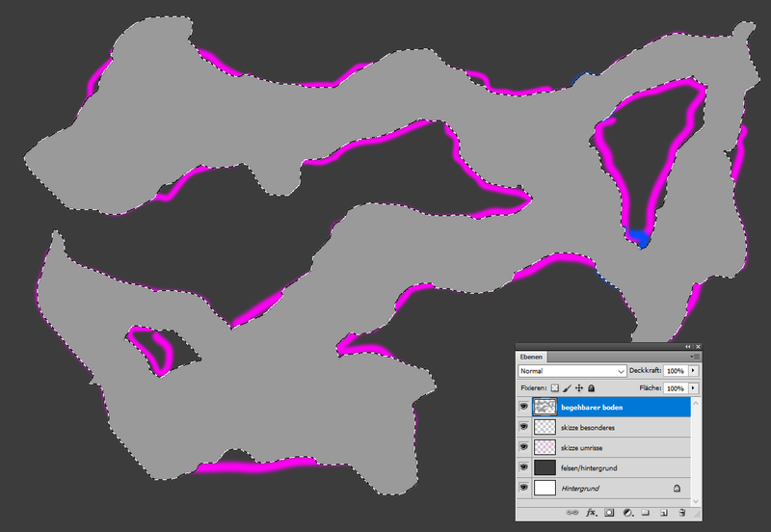Image resolution: width=771 pixels, height=532 pixels.
Task: Click the Hintergrund layer thumbnail
Action: [545, 488]
